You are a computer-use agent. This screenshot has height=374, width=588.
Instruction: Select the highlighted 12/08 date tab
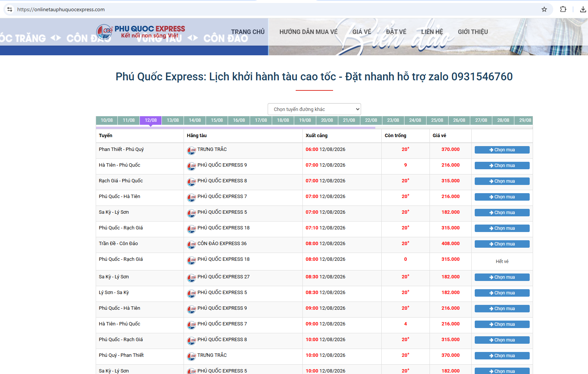coord(151,120)
